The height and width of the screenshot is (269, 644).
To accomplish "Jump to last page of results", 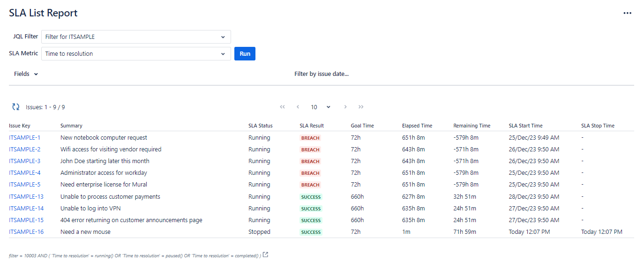I will coord(361,107).
